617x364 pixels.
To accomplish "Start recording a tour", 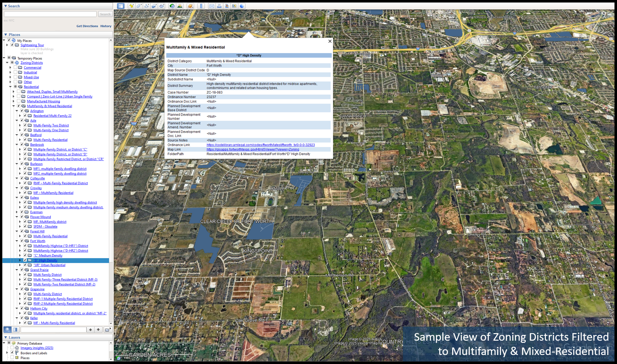I will pos(162,6).
